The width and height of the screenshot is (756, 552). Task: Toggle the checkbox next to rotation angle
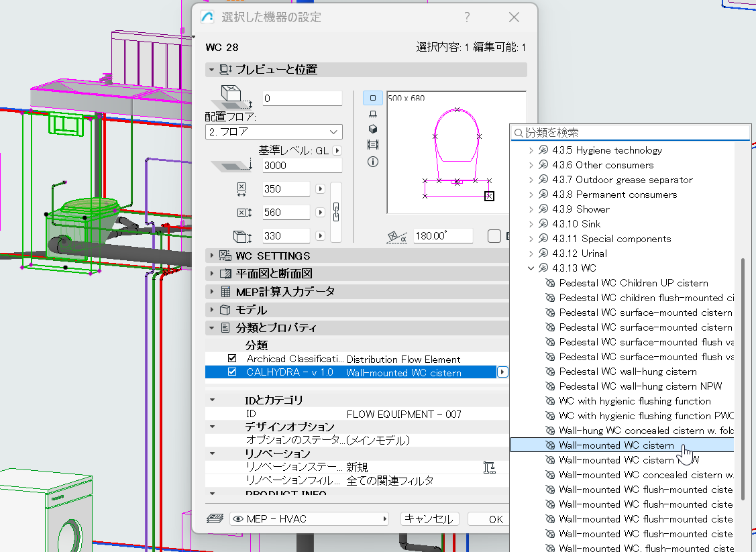pyautogui.click(x=494, y=236)
